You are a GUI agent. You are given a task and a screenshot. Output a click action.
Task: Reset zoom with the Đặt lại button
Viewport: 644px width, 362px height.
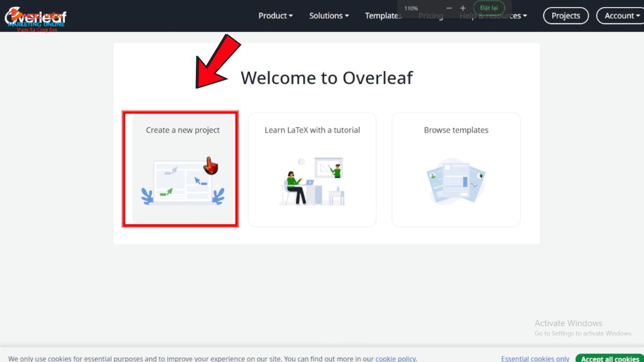pos(488,8)
